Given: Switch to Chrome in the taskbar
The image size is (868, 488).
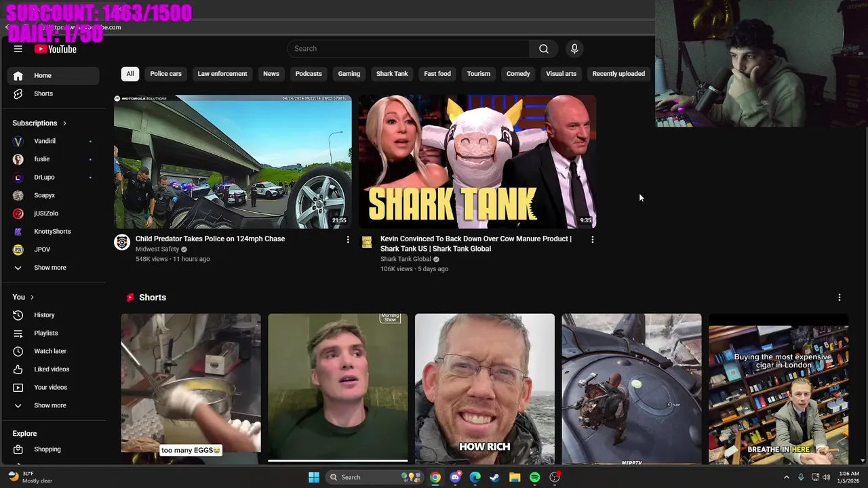Looking at the screenshot, I should point(435,477).
